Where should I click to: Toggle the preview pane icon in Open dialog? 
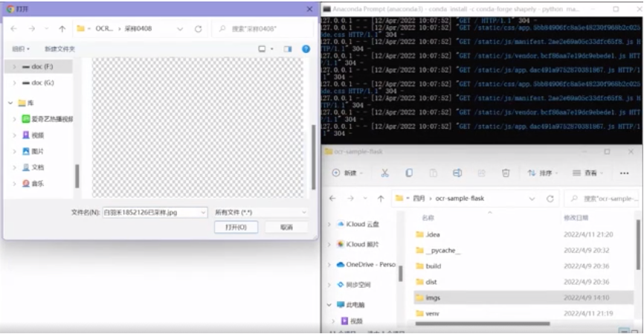point(288,48)
